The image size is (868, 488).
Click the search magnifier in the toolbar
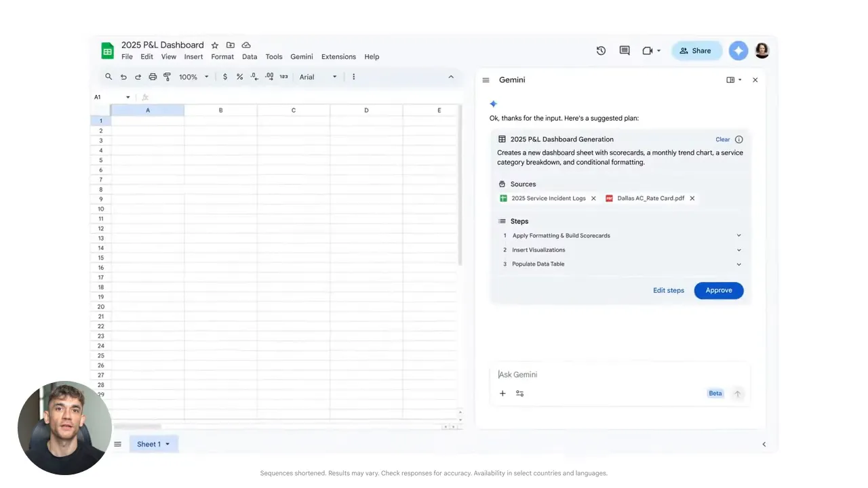coord(108,77)
